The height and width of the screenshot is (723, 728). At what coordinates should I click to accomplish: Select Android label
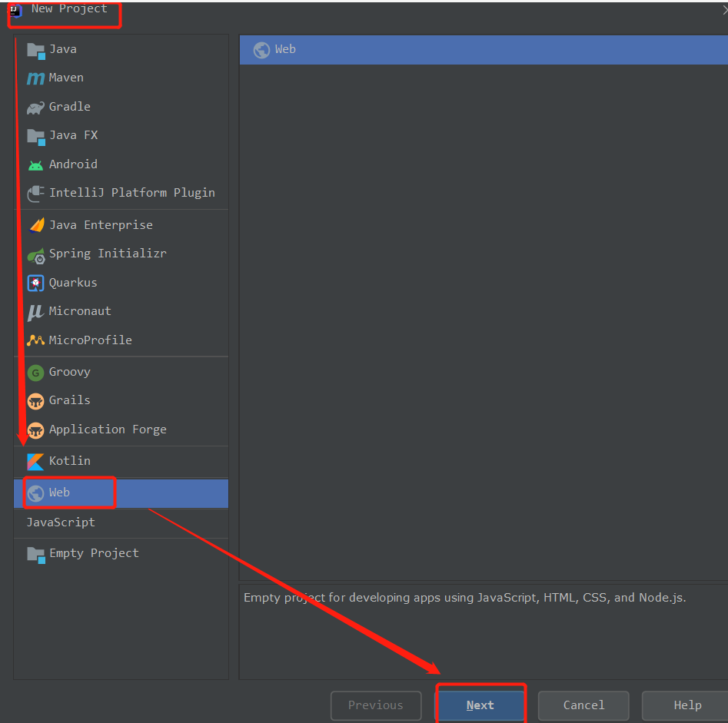coord(73,164)
